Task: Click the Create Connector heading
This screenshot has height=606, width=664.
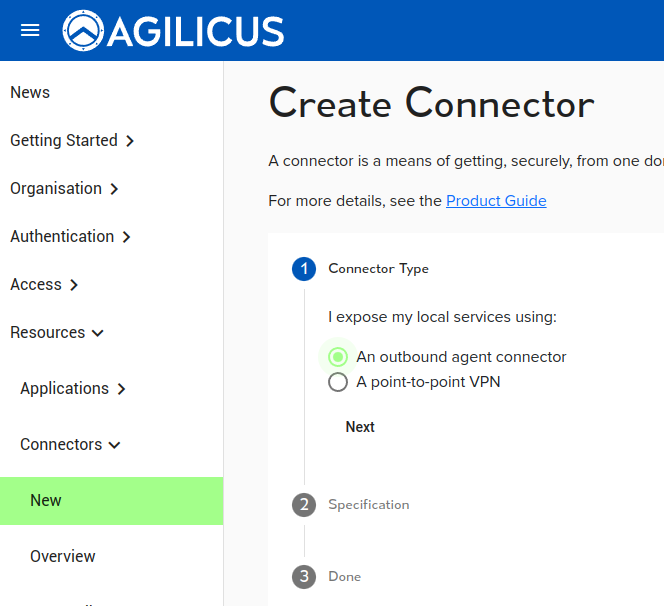Action: point(431,105)
